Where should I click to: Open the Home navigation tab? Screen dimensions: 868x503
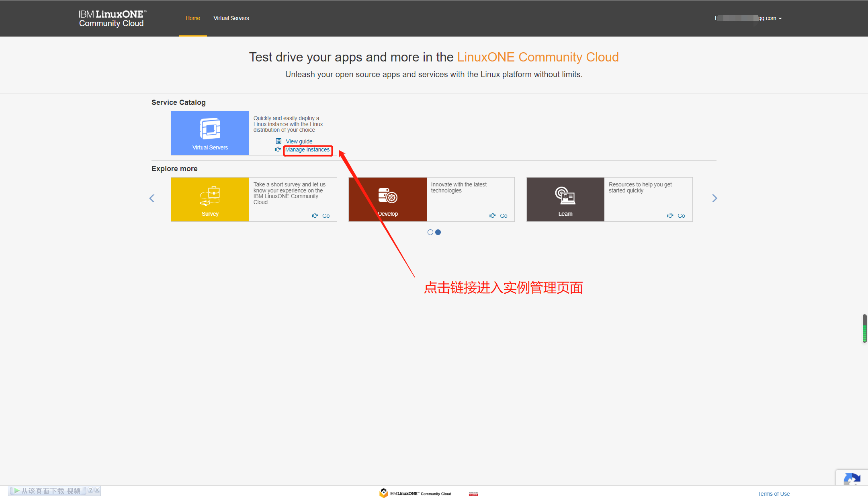point(193,18)
